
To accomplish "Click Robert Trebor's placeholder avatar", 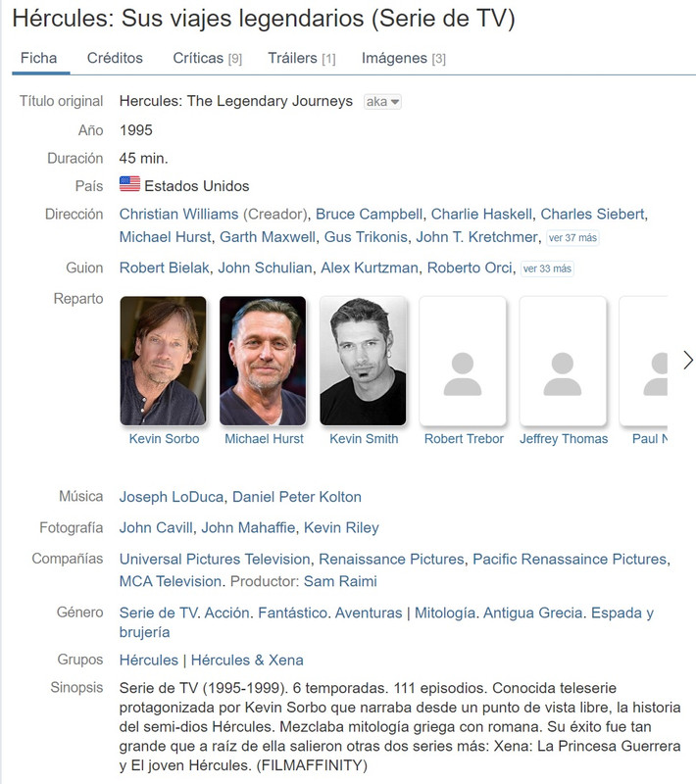I will click(463, 361).
